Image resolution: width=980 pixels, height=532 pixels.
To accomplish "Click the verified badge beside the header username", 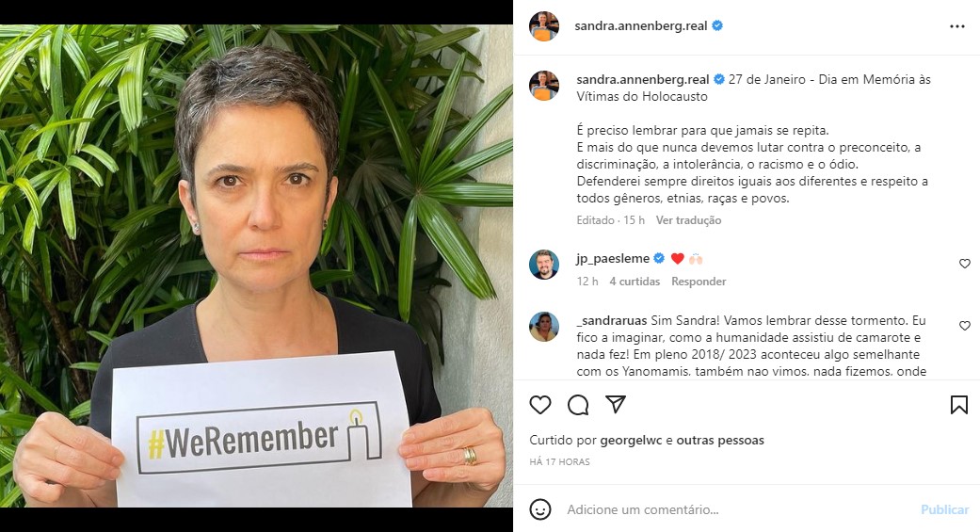I will click(717, 25).
